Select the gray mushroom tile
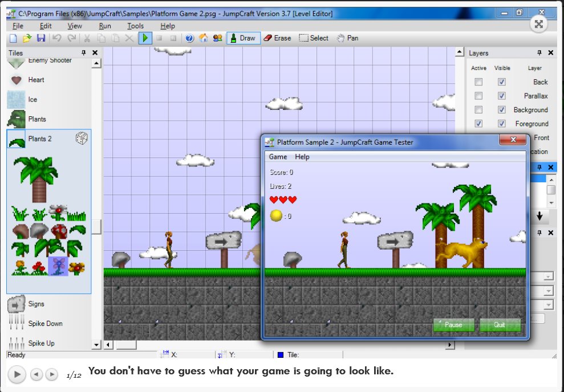The width and height of the screenshot is (564, 392). [x=39, y=231]
